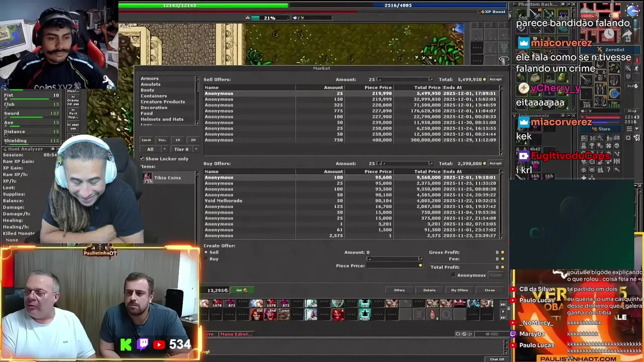Expand the dropdown arrow beside Store menu
Viewport: 644px width, 362px height.
click(636, 129)
